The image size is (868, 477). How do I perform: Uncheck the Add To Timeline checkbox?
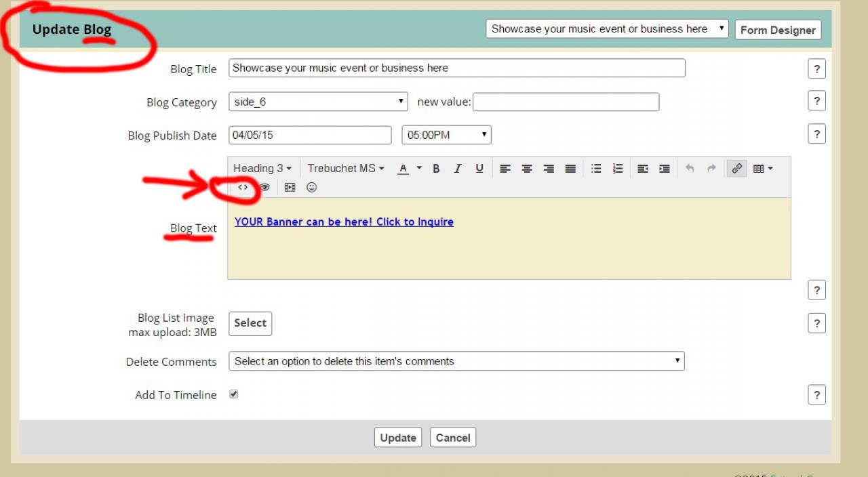(234, 394)
